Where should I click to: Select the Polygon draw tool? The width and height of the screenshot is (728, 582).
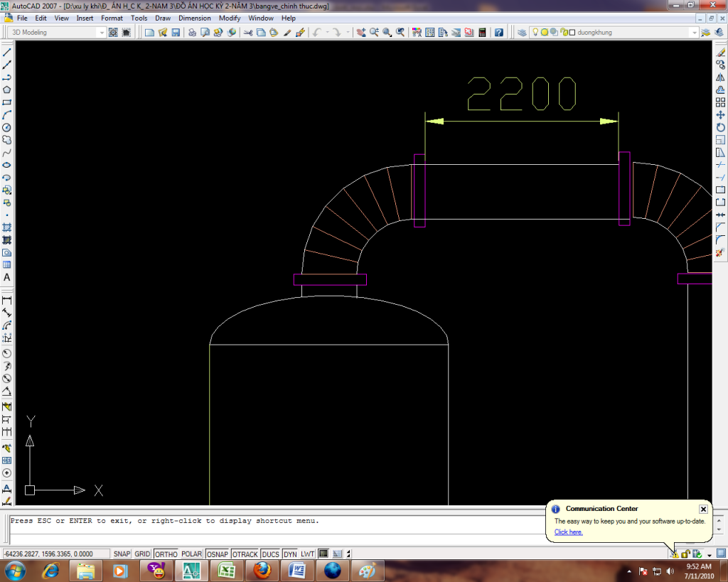pyautogui.click(x=7, y=90)
